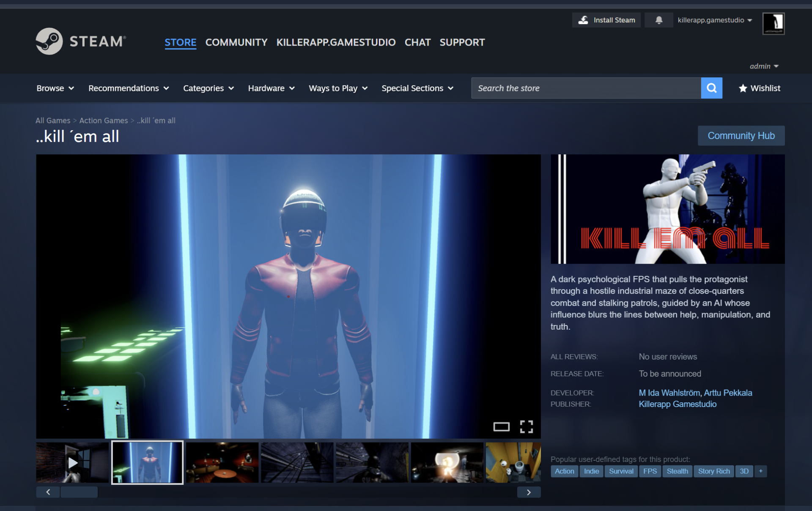The image size is (812, 511).
Task: Click the Steam logo icon
Action: pos(49,41)
